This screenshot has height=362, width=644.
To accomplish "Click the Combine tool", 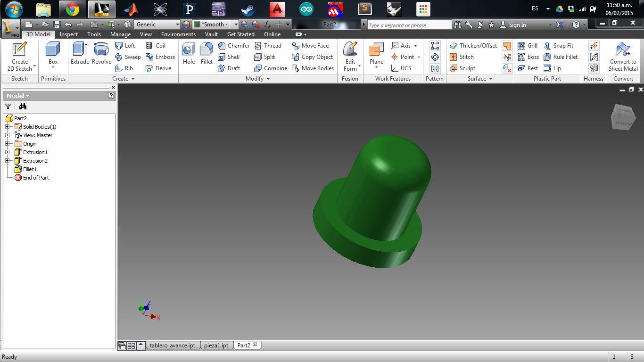I will coord(271,68).
